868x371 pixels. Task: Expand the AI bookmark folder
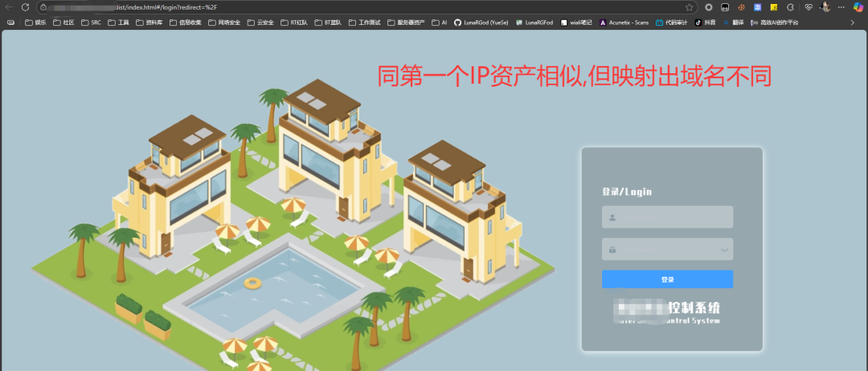click(440, 23)
